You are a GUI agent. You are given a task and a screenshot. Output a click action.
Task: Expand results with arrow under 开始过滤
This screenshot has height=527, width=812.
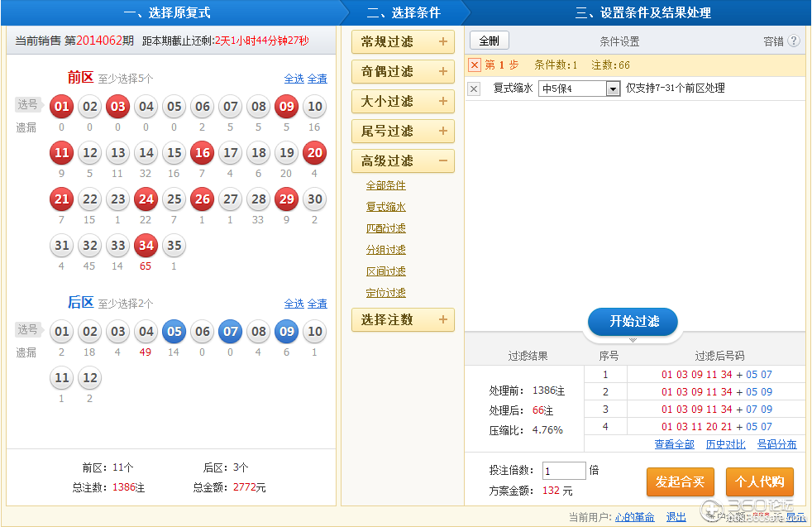(x=633, y=340)
